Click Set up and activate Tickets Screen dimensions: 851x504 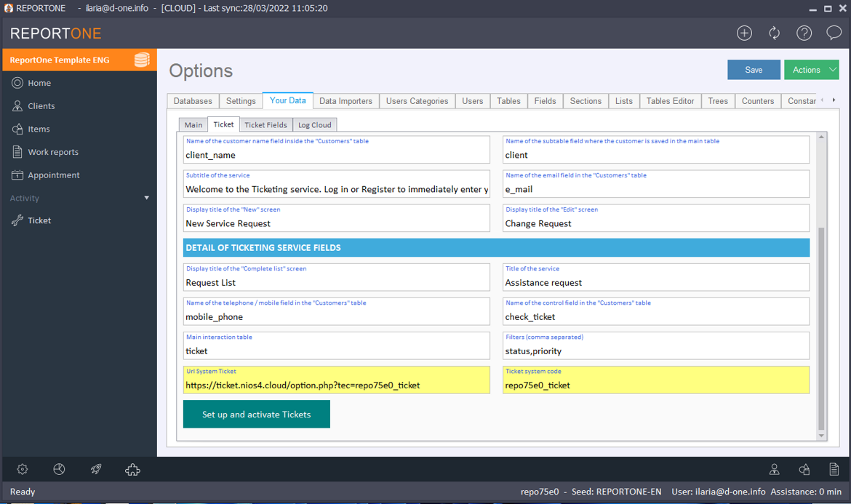tap(257, 415)
